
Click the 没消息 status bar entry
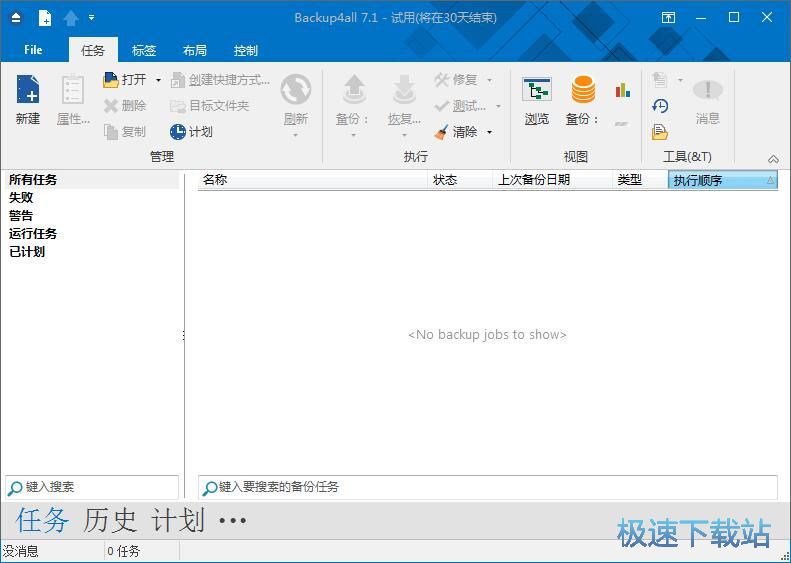point(21,551)
